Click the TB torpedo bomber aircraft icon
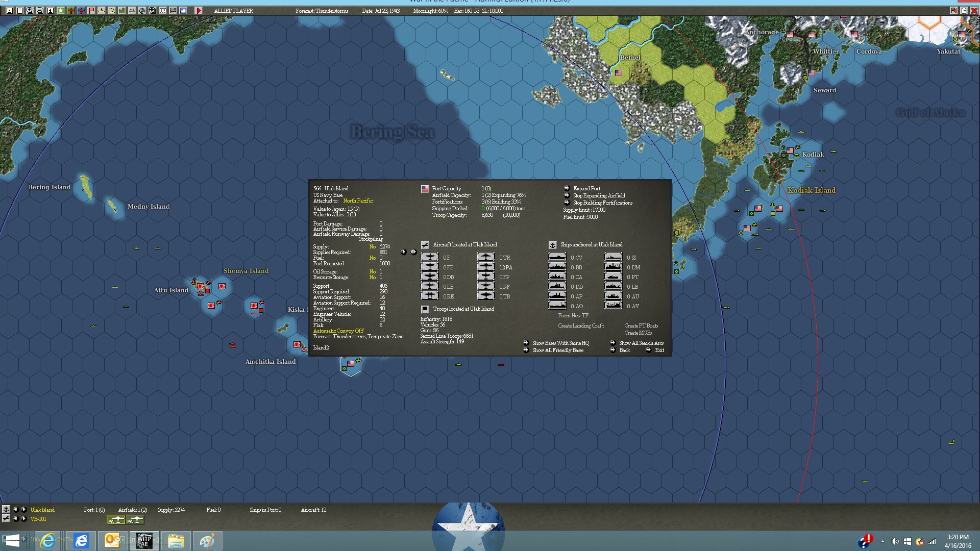Viewport: 980px width, 551px height. 485,296
